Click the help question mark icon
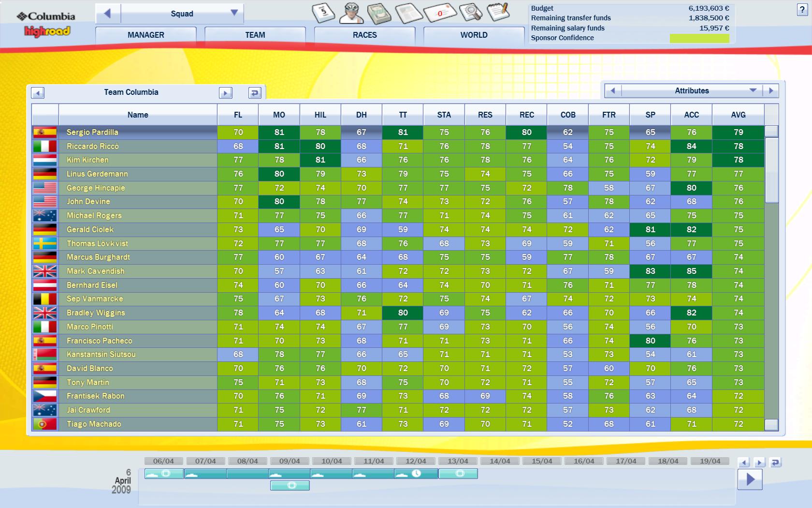Screen dimensions: 812x508 click(802, 10)
